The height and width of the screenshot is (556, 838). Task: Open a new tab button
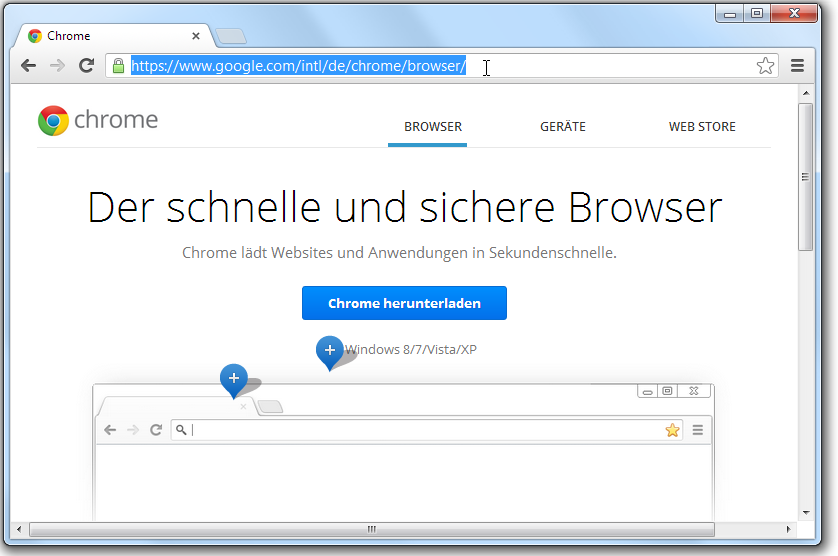[x=231, y=36]
